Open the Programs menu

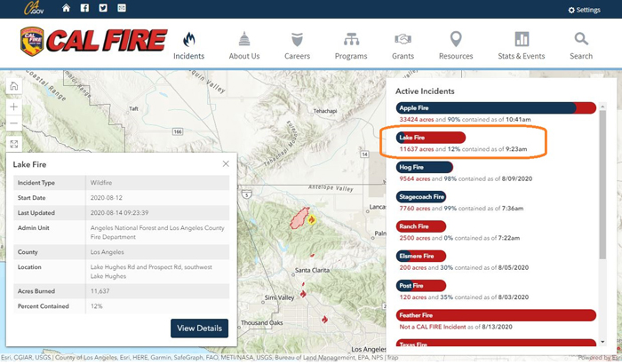(351, 45)
